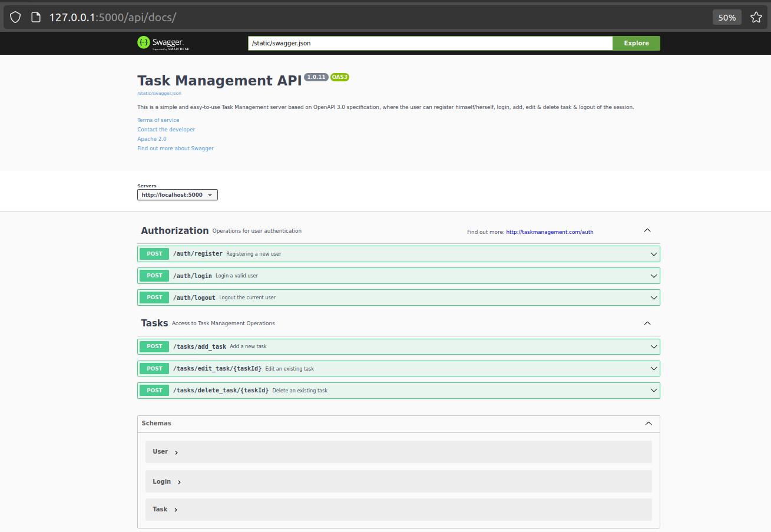Click the Explore button
This screenshot has width=771, height=532.
pyautogui.click(x=636, y=43)
